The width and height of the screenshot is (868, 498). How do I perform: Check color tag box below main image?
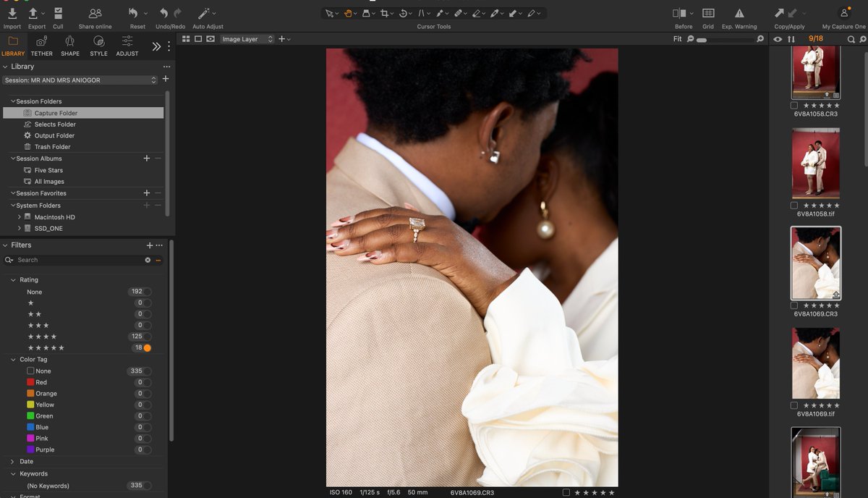click(566, 492)
